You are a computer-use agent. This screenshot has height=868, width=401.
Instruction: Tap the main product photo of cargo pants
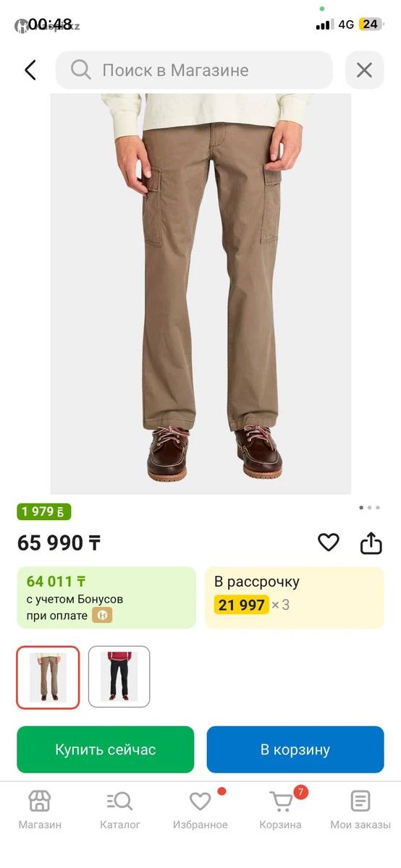tap(200, 294)
